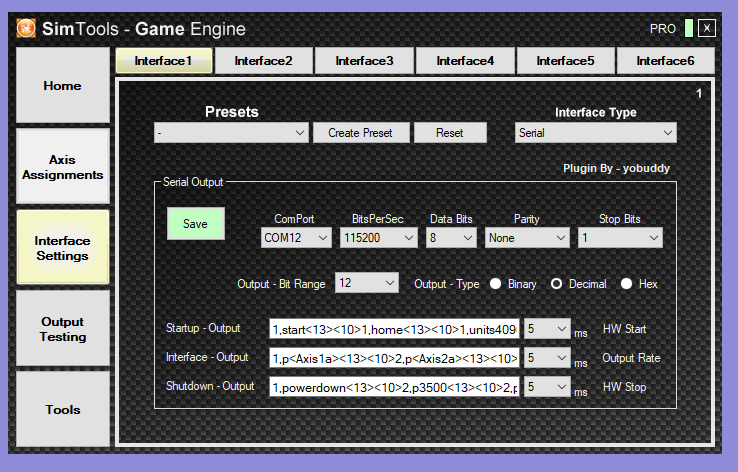Click the Plugin By - yobuddy text
The height and width of the screenshot is (472, 738).
(616, 168)
